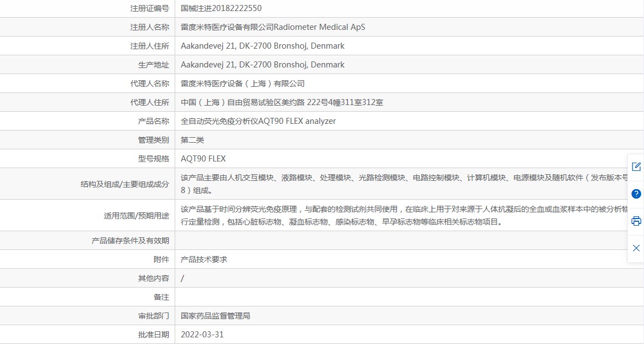Image resolution: width=644 pixels, height=344 pixels.
Task: Click the 代理人住所 label
Action: (x=149, y=102)
